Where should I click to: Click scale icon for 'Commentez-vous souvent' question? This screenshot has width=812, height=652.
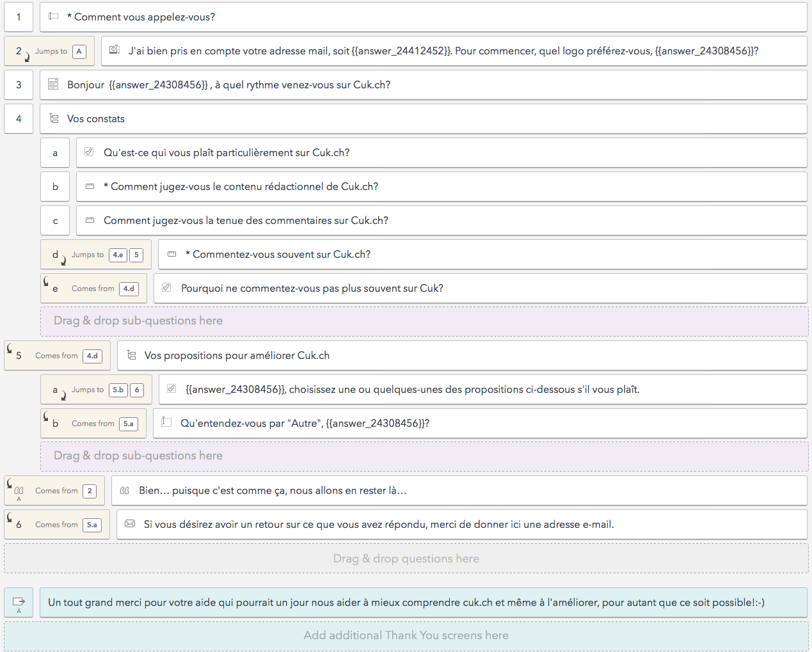[172, 254]
